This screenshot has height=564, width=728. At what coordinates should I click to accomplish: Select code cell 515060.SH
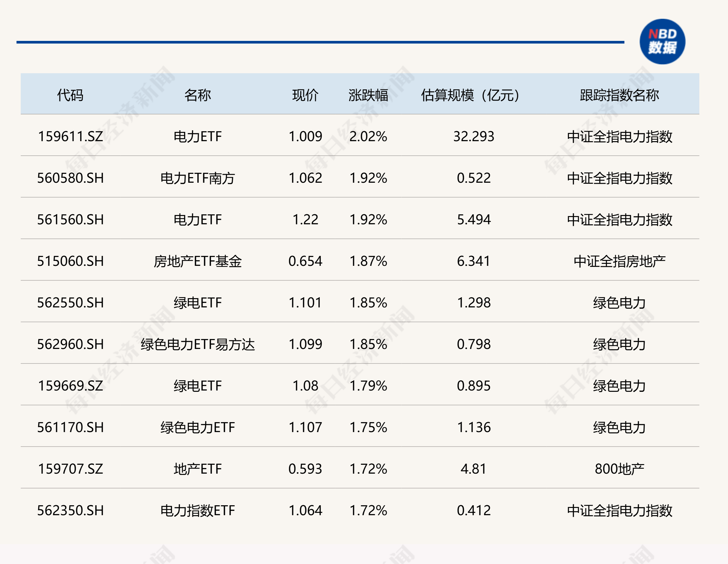point(70,261)
